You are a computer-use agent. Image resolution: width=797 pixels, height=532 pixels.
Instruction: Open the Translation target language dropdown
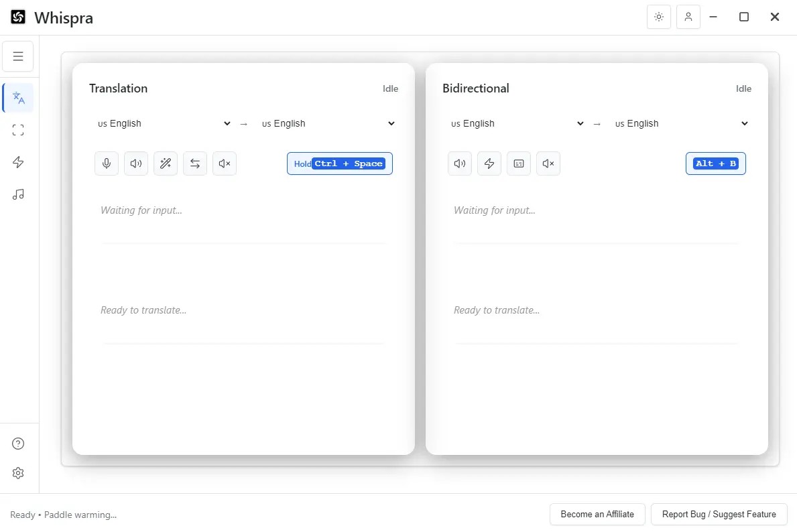click(328, 123)
